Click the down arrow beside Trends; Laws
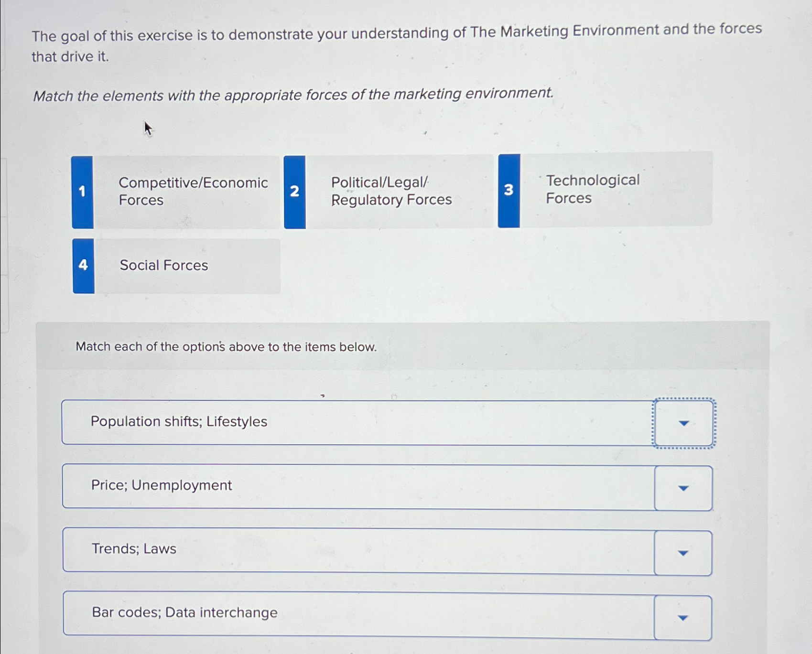812x654 pixels. click(x=683, y=553)
